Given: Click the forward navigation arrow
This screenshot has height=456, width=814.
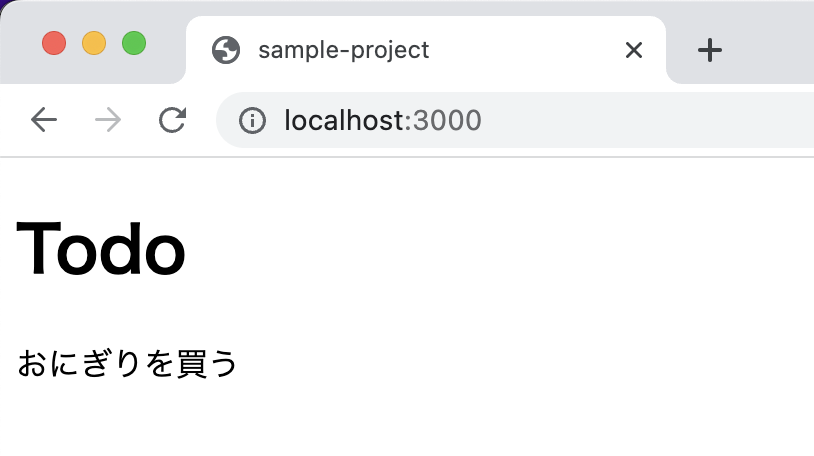Looking at the screenshot, I should [108, 120].
